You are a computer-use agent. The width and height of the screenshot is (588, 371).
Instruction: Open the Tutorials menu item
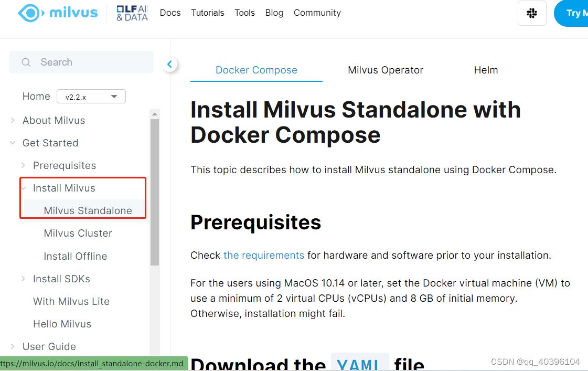[x=208, y=13]
